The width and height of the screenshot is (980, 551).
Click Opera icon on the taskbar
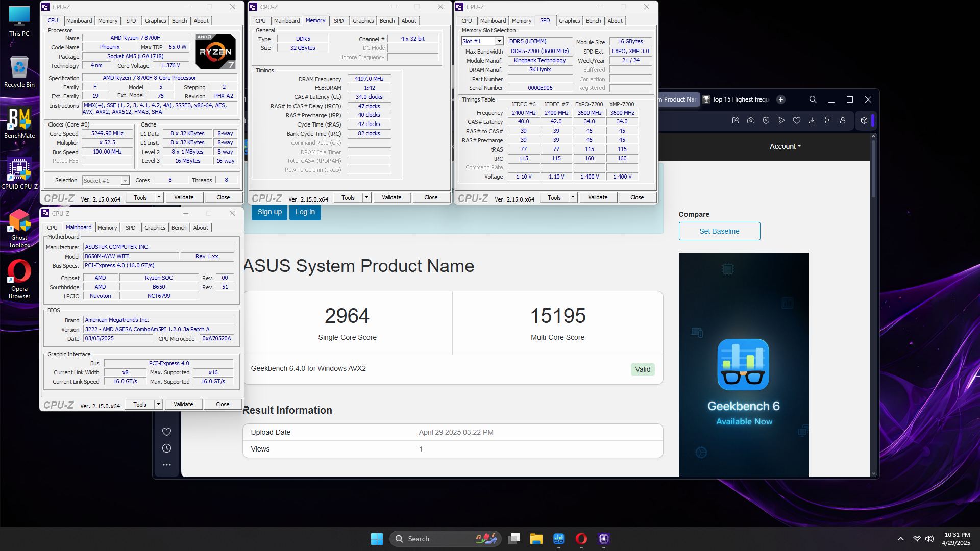point(581,539)
